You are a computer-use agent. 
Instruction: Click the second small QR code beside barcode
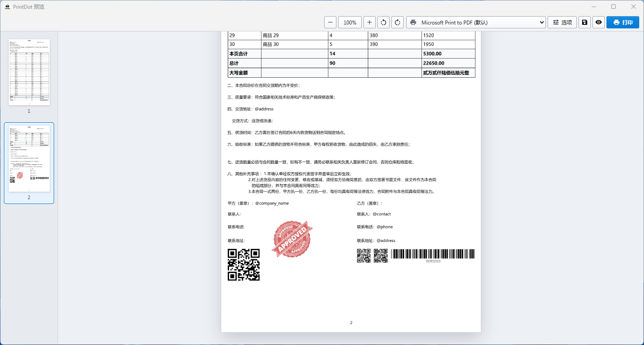381,255
